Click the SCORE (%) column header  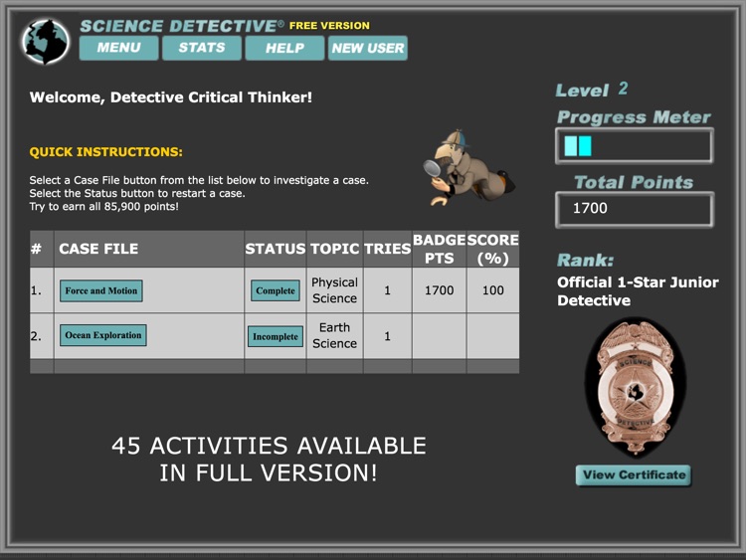(x=493, y=249)
